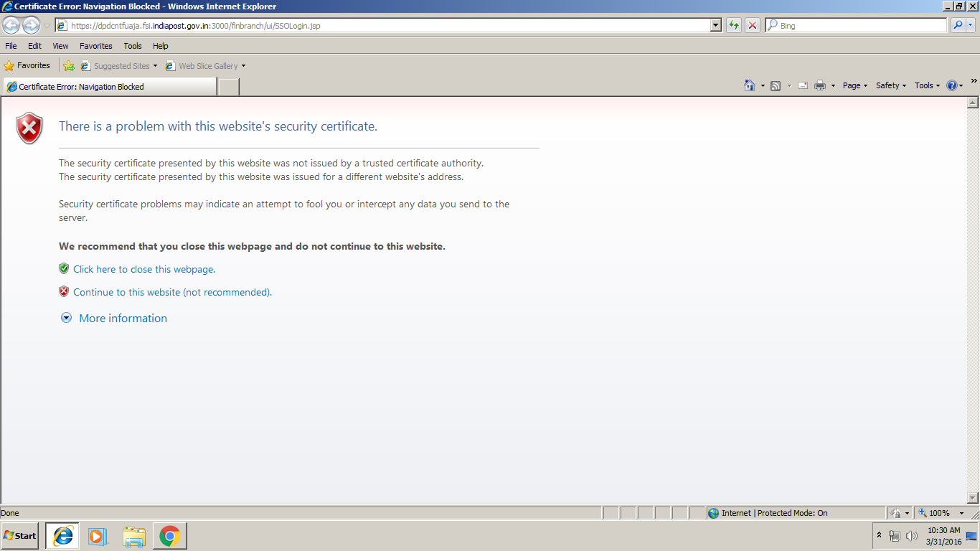Select the Certificate Error tab
The image size is (980, 551).
[108, 86]
